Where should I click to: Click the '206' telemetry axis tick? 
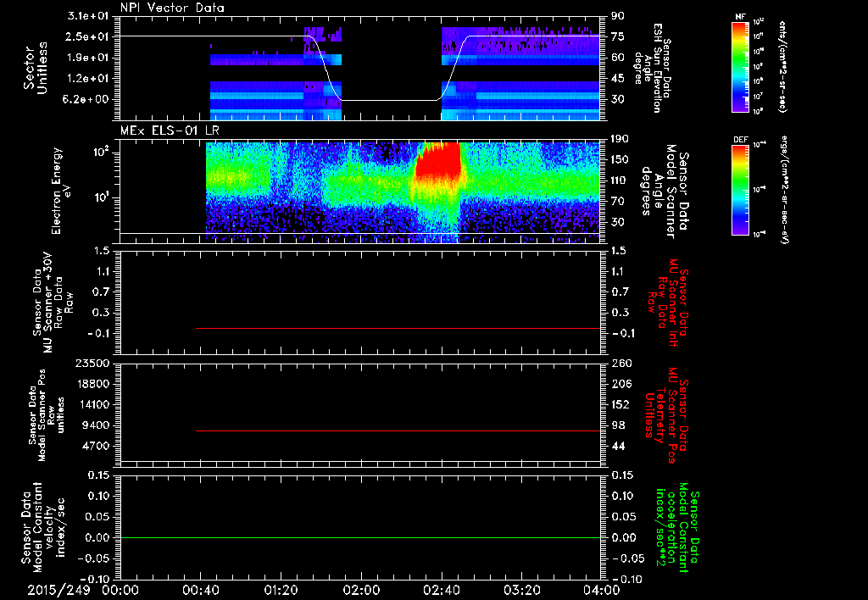[x=620, y=384]
